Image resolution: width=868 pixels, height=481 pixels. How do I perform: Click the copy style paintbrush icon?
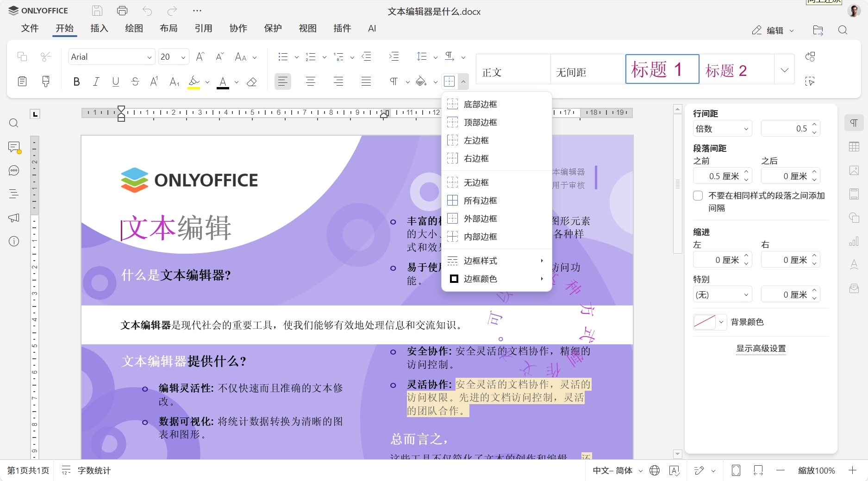(46, 82)
